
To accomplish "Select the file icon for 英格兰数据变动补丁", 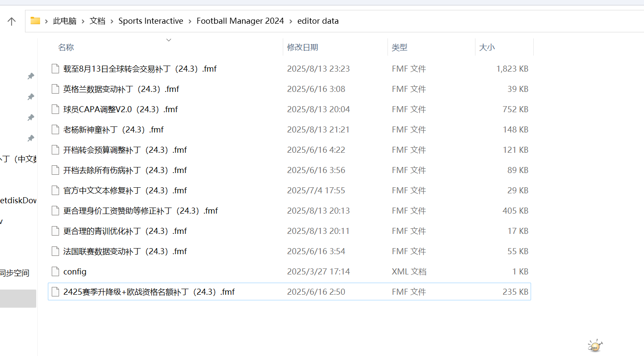I will (55, 89).
